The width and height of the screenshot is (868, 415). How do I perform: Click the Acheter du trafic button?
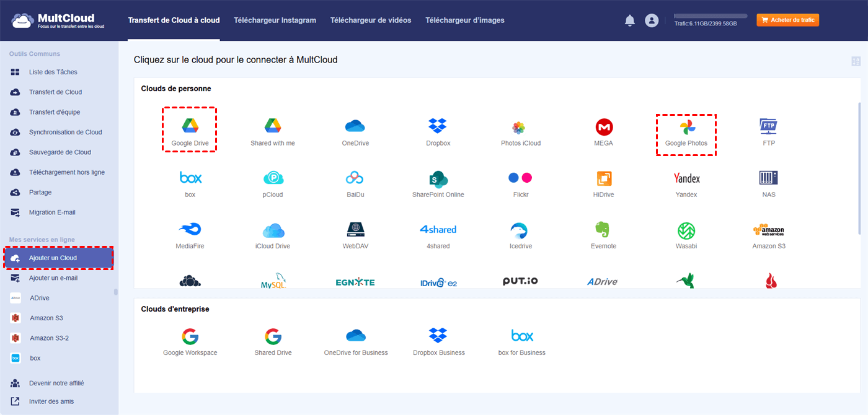(x=788, y=20)
